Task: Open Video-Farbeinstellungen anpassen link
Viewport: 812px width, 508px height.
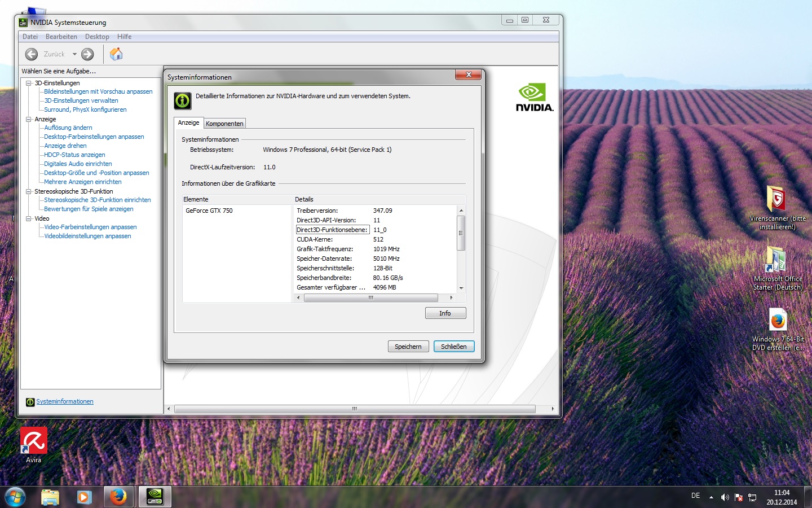Action: 90,227
